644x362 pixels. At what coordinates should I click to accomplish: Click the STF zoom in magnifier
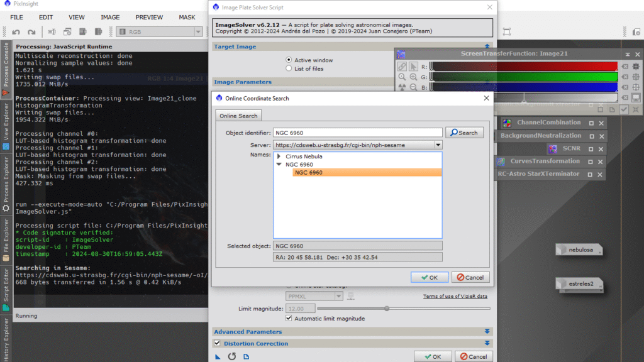[413, 77]
